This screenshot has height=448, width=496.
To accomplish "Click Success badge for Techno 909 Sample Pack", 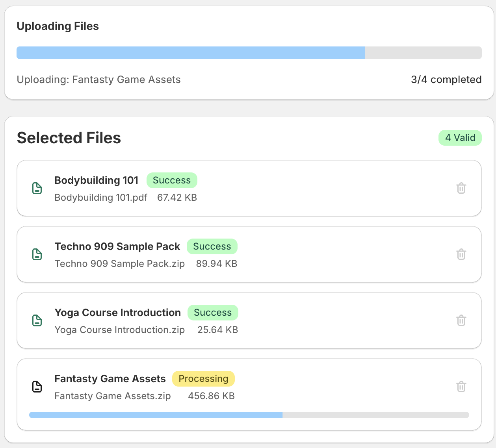I will pyautogui.click(x=212, y=246).
